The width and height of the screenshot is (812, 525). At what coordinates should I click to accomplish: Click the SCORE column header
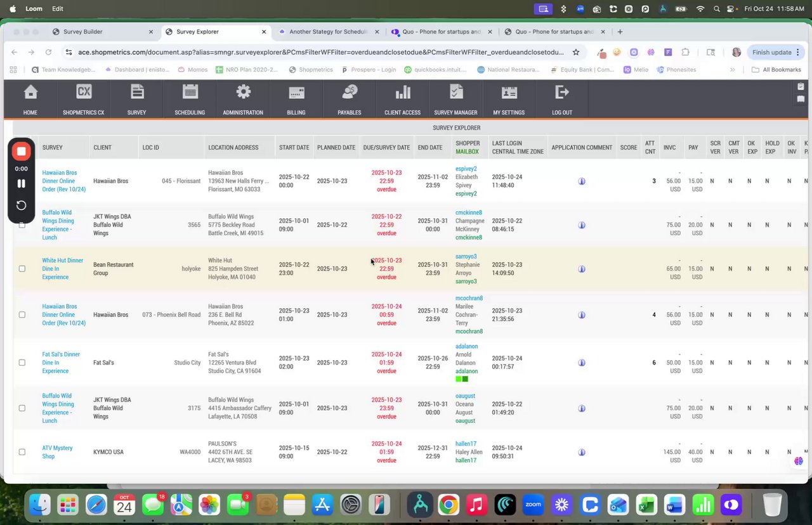tap(629, 148)
